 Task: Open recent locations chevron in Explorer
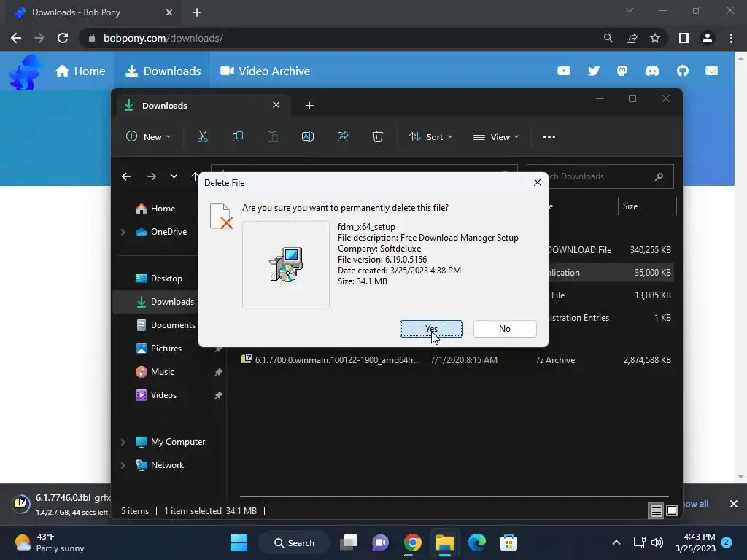coord(174,176)
